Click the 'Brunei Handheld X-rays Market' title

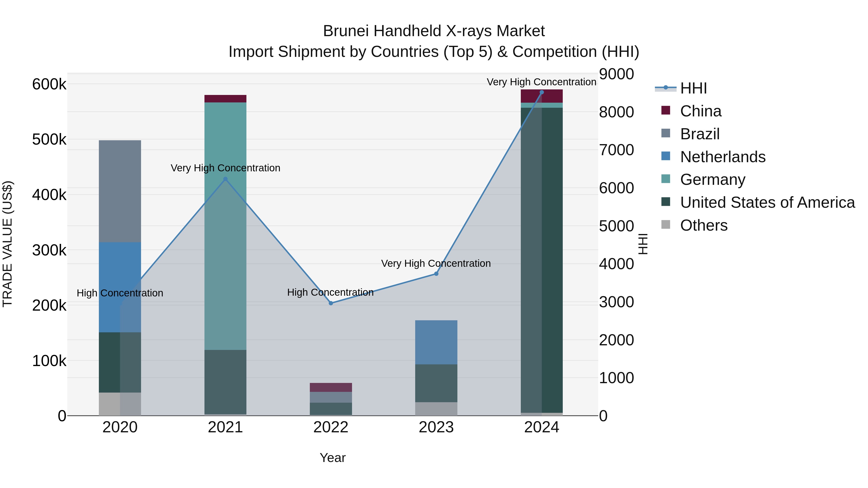(x=434, y=31)
